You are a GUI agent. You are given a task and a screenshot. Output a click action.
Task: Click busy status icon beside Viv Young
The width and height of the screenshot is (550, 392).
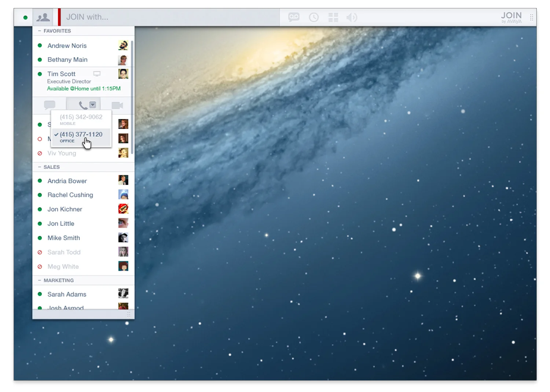40,154
